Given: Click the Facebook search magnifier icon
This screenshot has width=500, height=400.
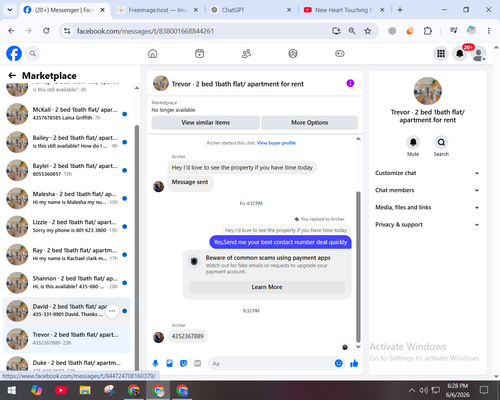Looking at the screenshot, I should [x=33, y=53].
